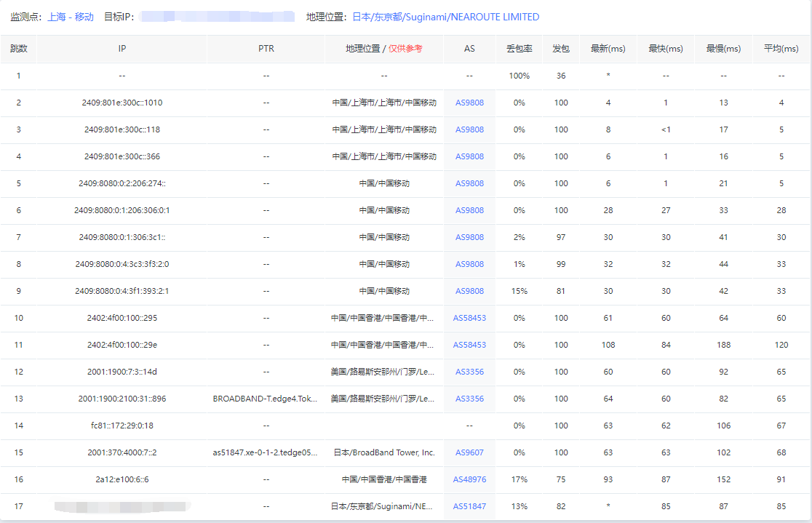Select the 13% packet loss value in hop 17

coord(520,506)
